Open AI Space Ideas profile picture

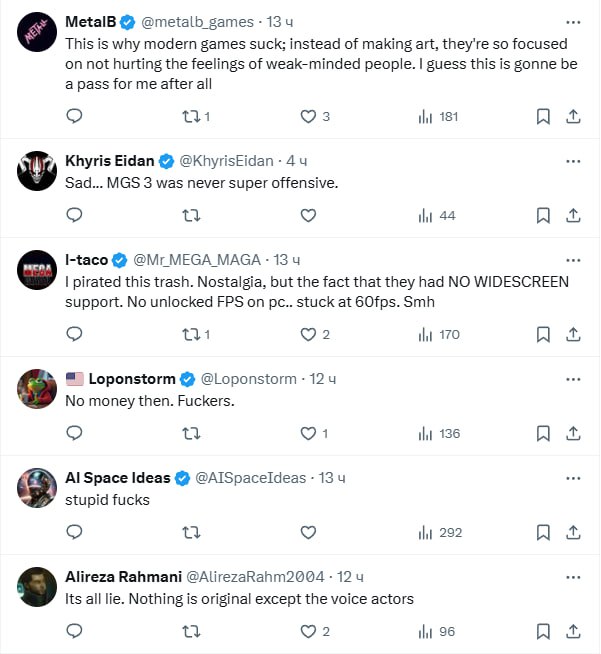[x=37, y=489]
